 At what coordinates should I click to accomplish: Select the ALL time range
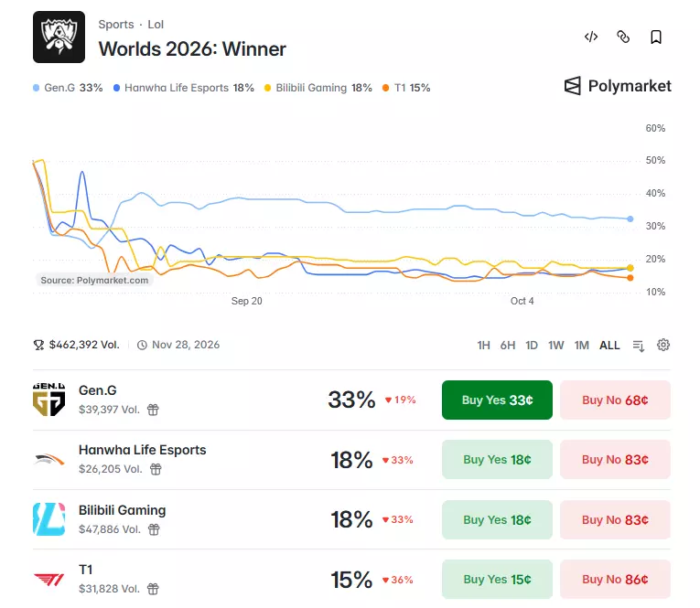609,346
